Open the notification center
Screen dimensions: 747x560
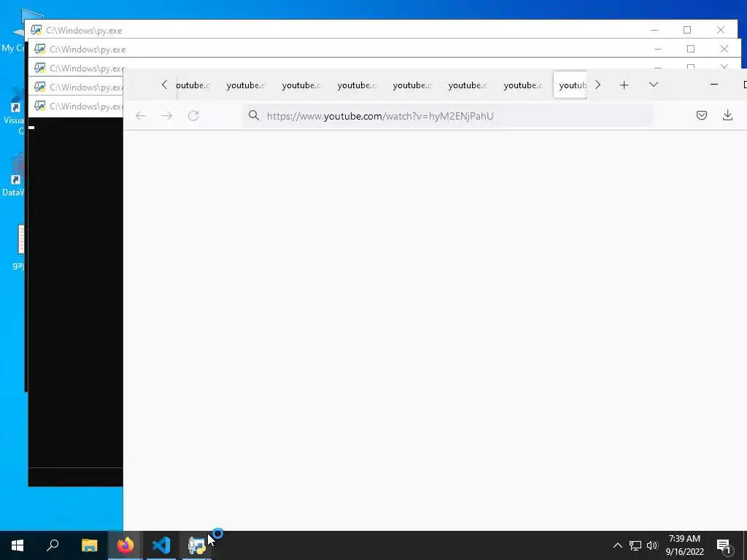[724, 545]
